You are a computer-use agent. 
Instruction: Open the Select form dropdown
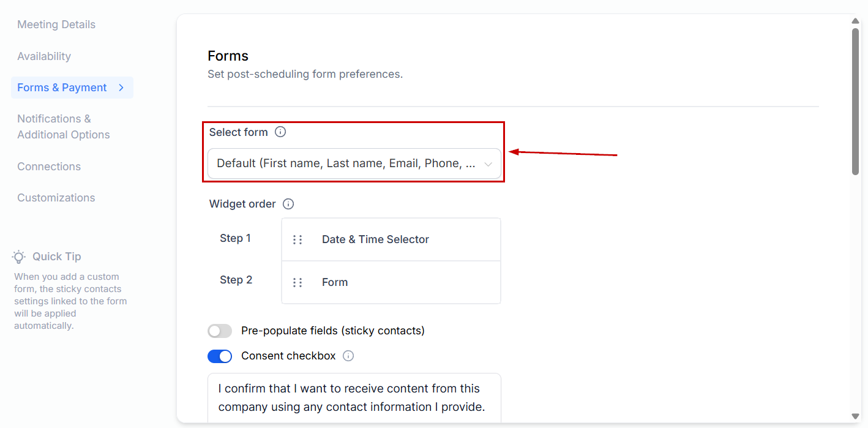[x=346, y=163]
